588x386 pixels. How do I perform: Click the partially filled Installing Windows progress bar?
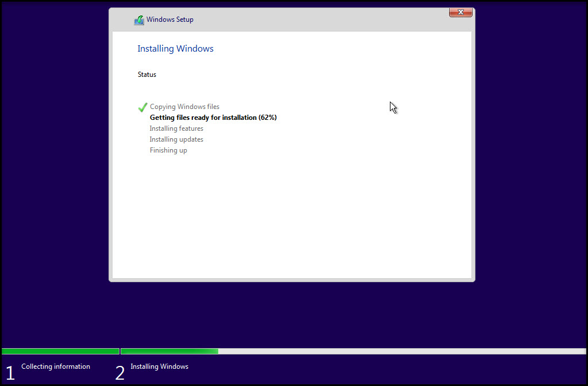coord(353,351)
